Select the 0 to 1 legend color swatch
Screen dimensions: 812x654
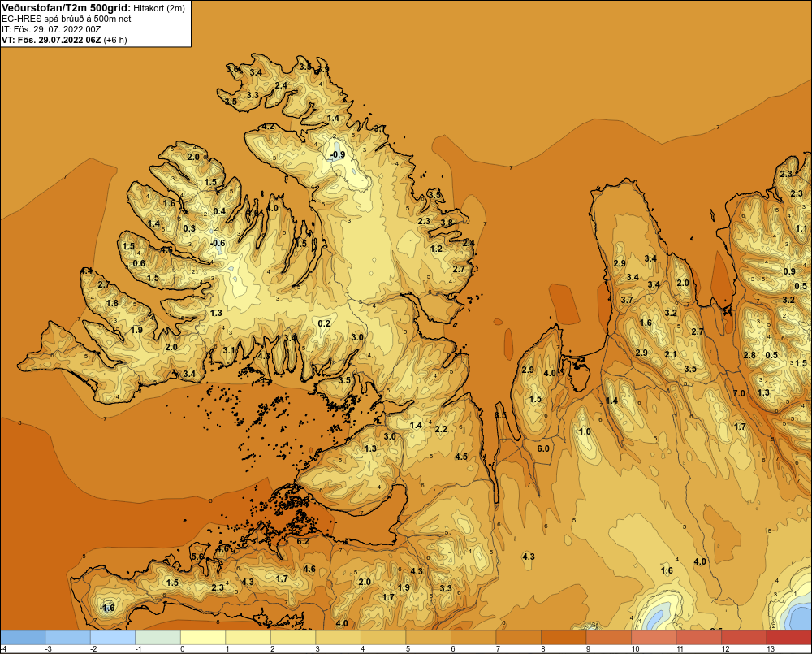pyautogui.click(x=203, y=638)
